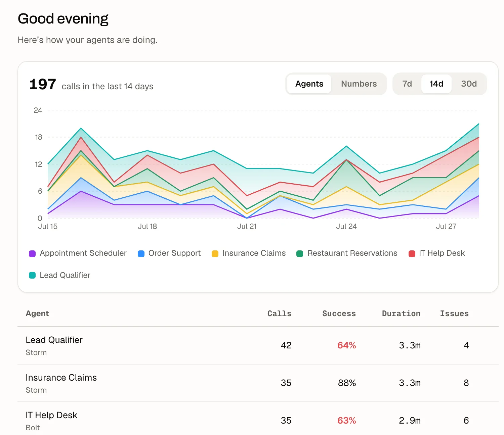
Task: Open the Insurance Claims agent row
Action: tap(258, 383)
